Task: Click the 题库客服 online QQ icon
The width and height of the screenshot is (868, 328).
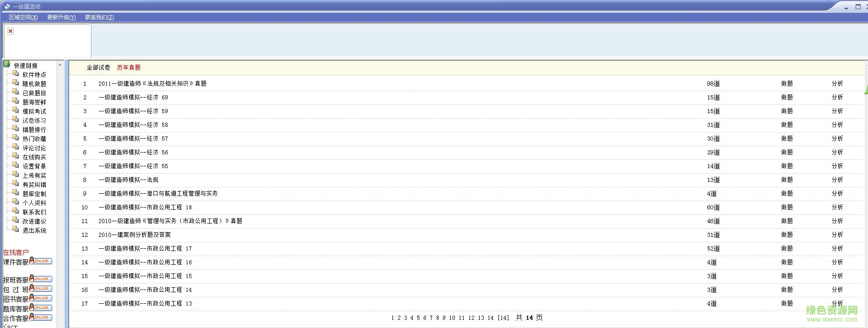Action: coord(41,307)
